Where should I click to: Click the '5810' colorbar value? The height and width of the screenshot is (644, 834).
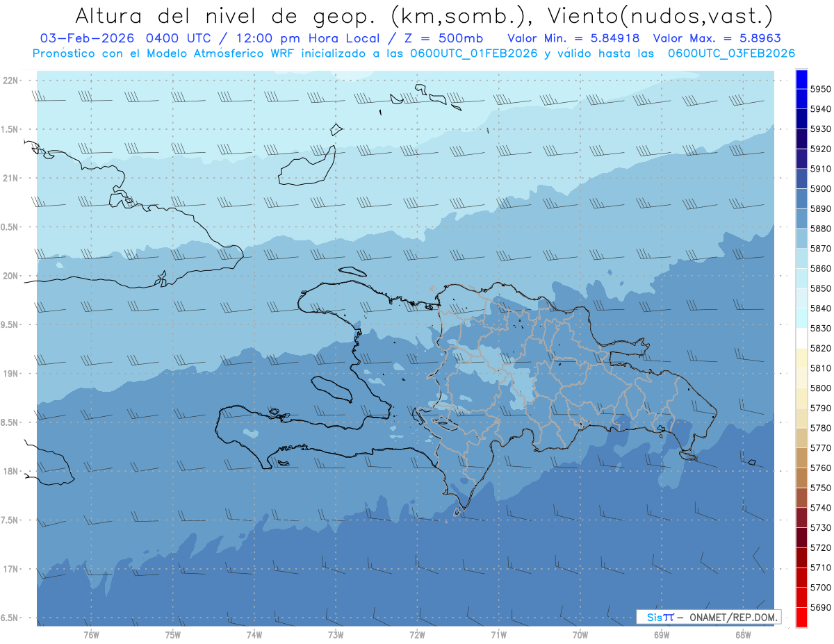coord(821,368)
